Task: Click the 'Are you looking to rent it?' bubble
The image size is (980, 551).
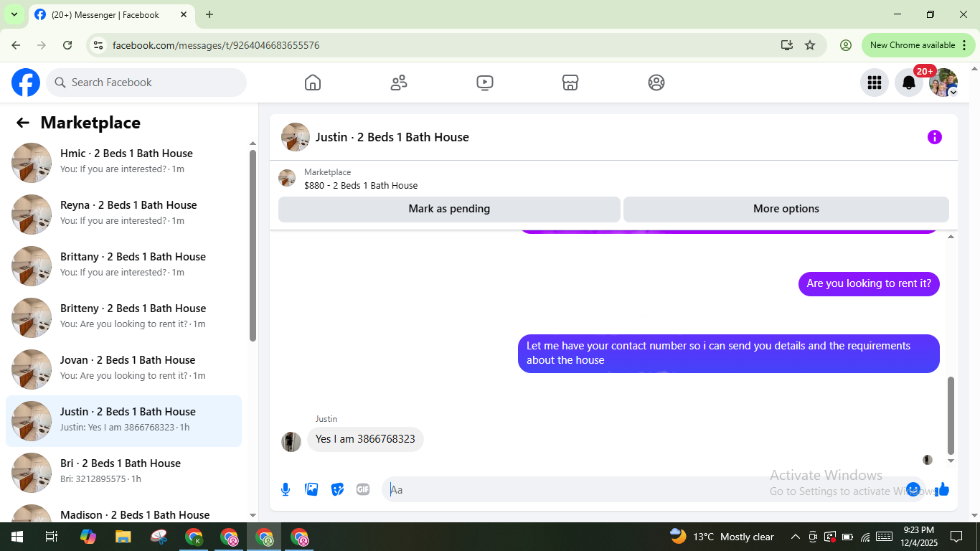Action: (x=869, y=283)
